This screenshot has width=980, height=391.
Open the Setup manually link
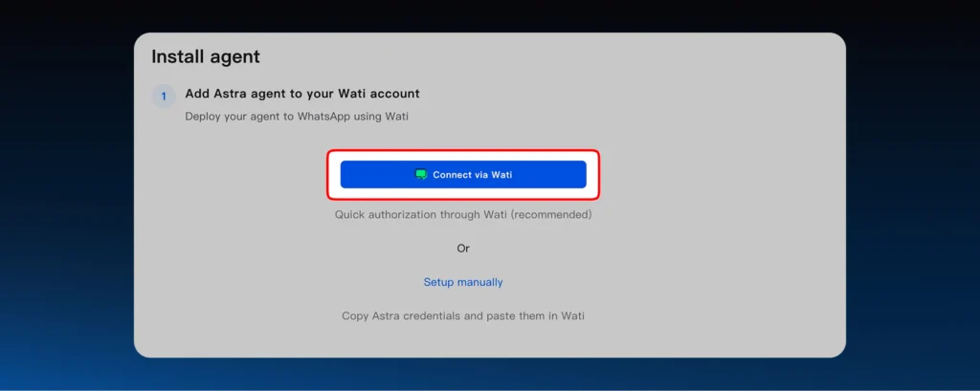pos(463,282)
